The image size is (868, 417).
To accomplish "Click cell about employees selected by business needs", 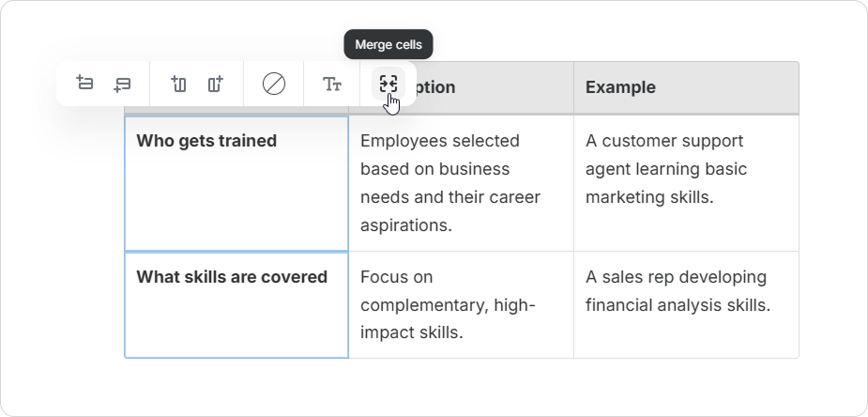I will click(460, 182).
